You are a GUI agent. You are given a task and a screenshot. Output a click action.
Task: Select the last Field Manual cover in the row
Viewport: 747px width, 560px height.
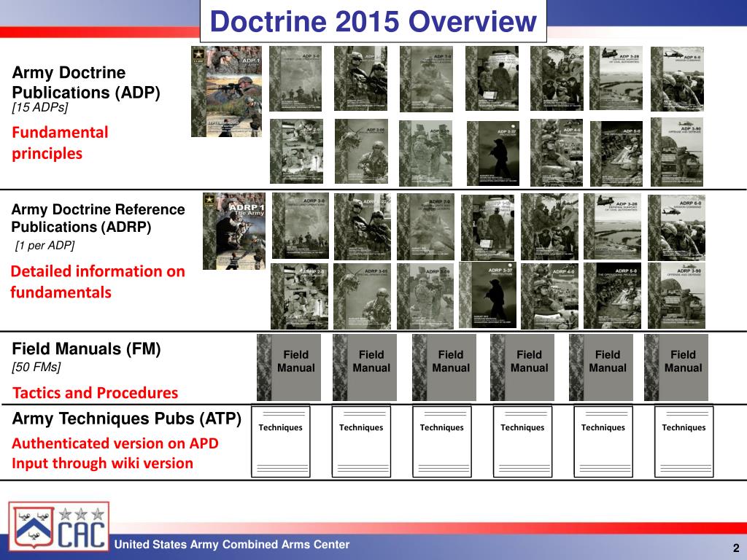[676, 367]
